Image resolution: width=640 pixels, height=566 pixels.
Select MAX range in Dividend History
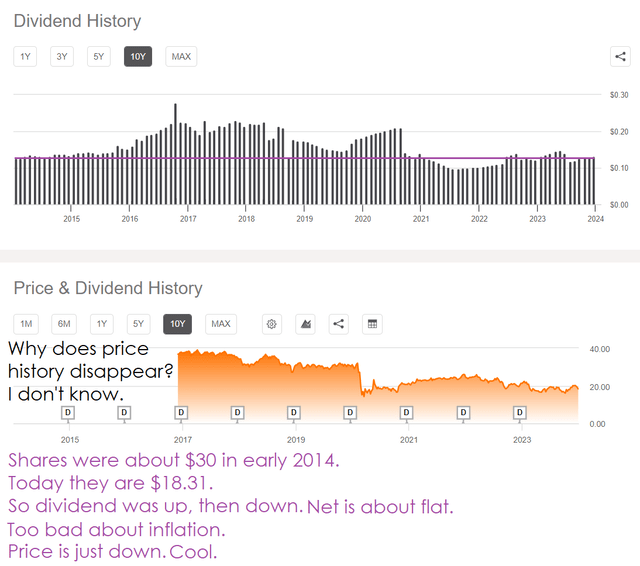tap(181, 56)
